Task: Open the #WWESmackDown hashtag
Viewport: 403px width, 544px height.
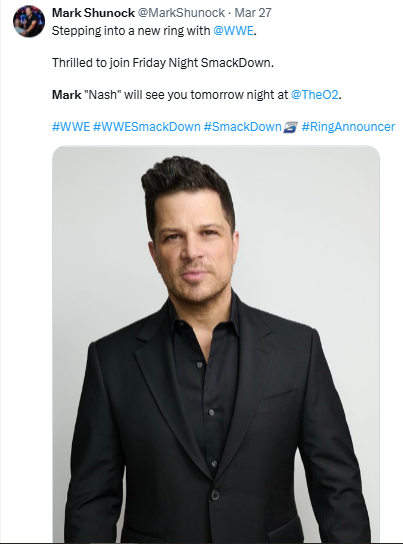Action: point(147,127)
